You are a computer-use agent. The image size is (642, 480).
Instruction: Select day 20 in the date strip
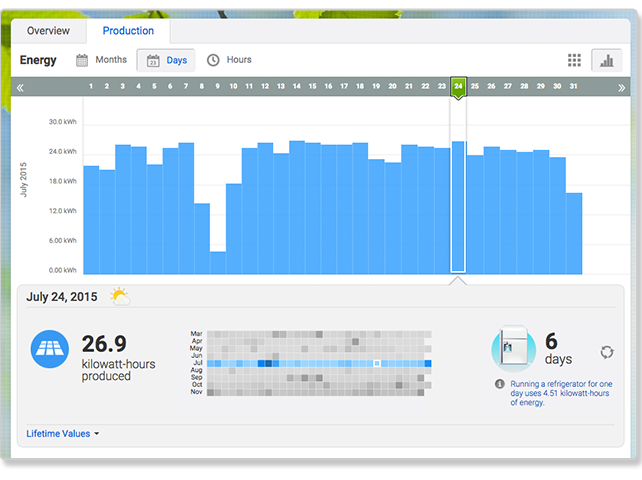392,86
